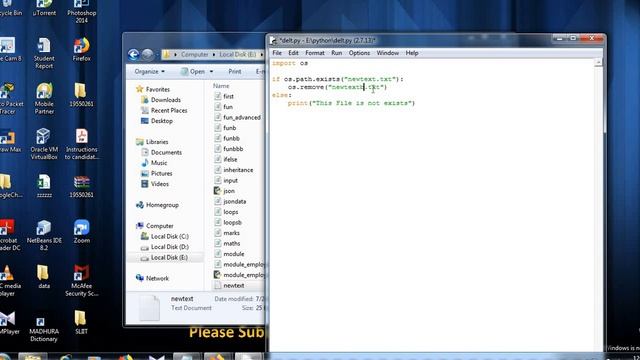Open the Format menu in IDLE
640x360 pixels.
point(315,53)
